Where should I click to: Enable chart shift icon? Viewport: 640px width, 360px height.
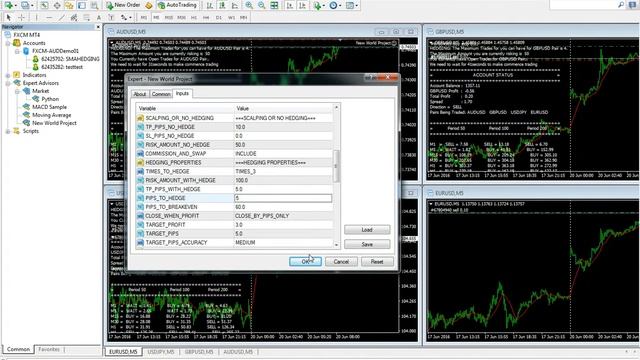pos(302,5)
